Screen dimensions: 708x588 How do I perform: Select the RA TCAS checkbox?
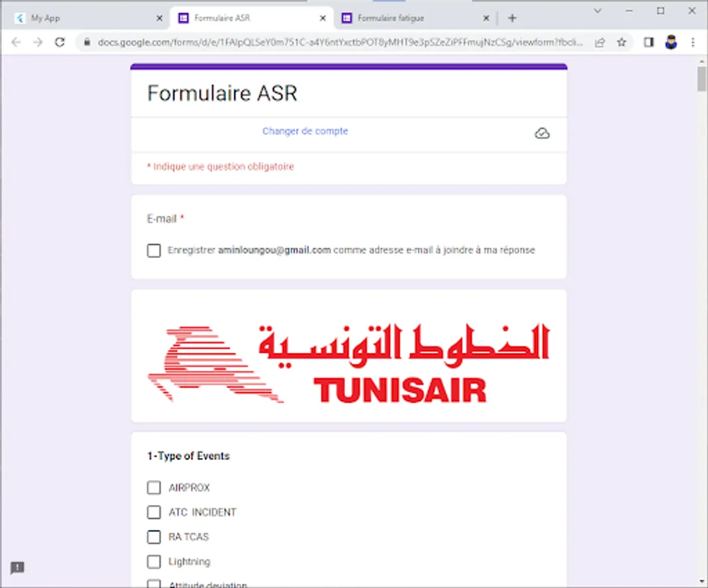coord(154,537)
